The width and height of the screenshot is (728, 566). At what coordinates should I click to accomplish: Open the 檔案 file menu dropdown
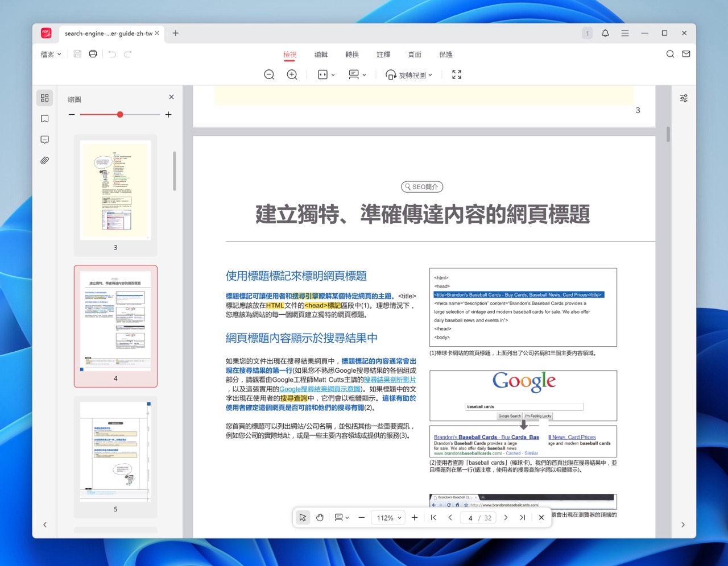[x=51, y=55]
